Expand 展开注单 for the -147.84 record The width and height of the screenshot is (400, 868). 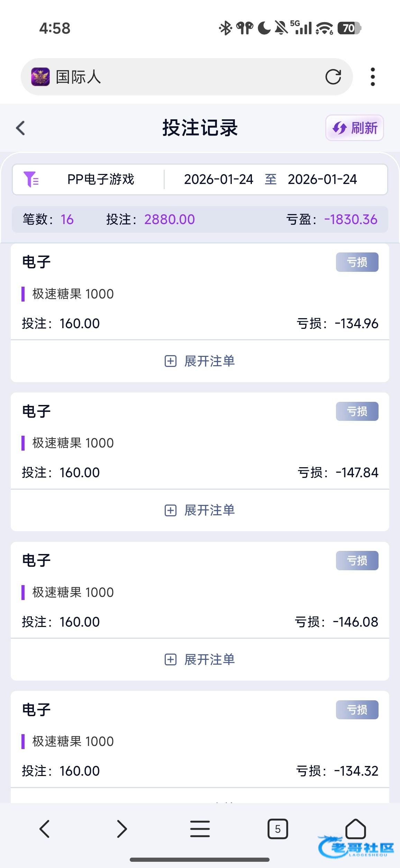click(x=200, y=510)
